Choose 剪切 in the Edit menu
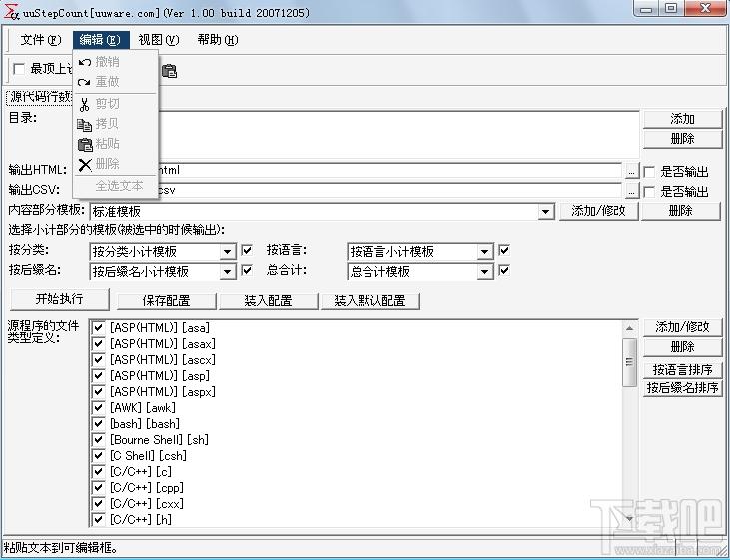730x560 pixels. coord(117,104)
